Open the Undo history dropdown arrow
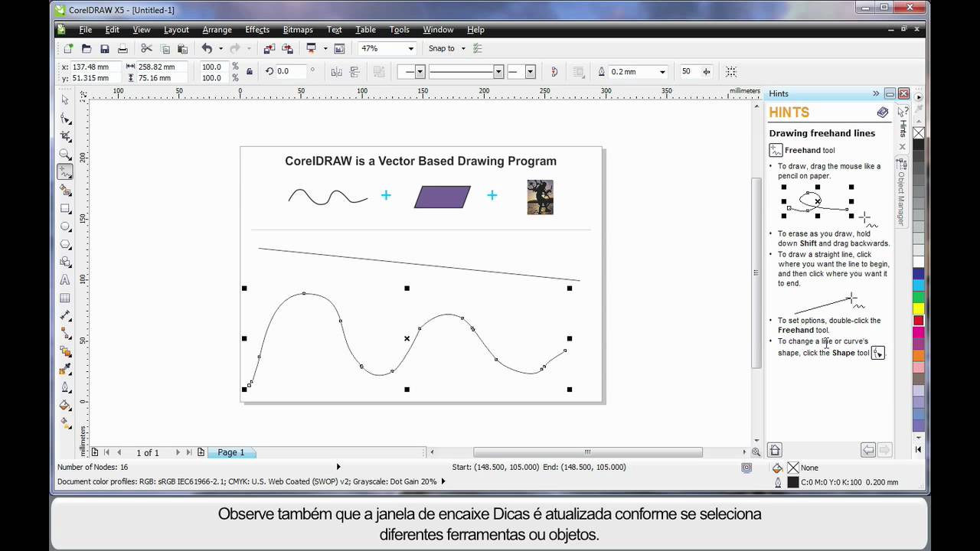Image resolution: width=980 pixels, height=551 pixels. pyautogui.click(x=220, y=48)
